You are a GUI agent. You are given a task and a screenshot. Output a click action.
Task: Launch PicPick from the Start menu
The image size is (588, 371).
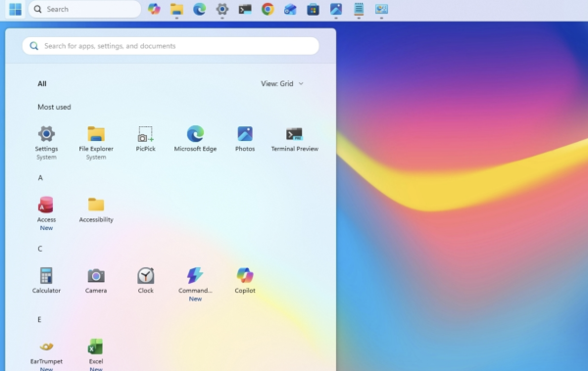pyautogui.click(x=145, y=139)
